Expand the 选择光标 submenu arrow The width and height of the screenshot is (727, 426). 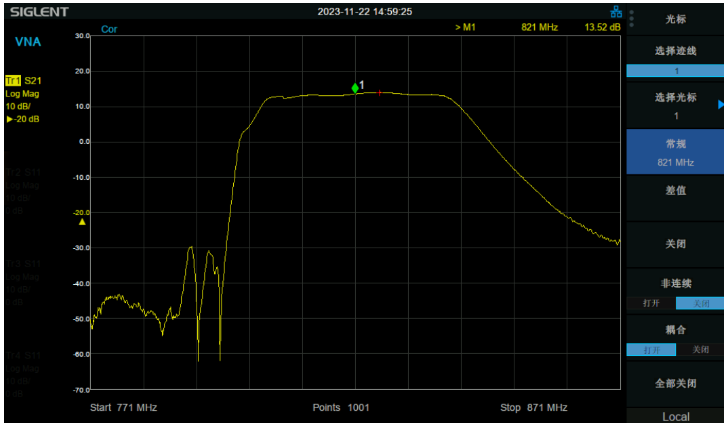[x=720, y=104]
